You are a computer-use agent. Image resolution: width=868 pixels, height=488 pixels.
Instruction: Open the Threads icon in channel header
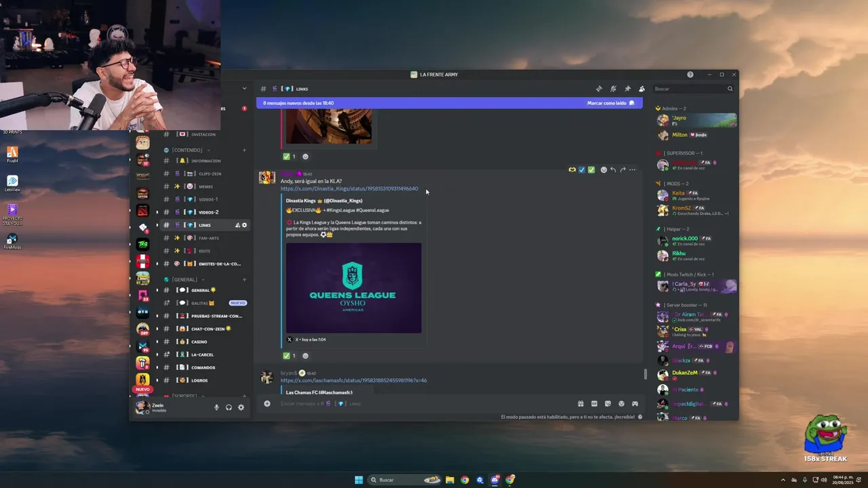click(599, 89)
